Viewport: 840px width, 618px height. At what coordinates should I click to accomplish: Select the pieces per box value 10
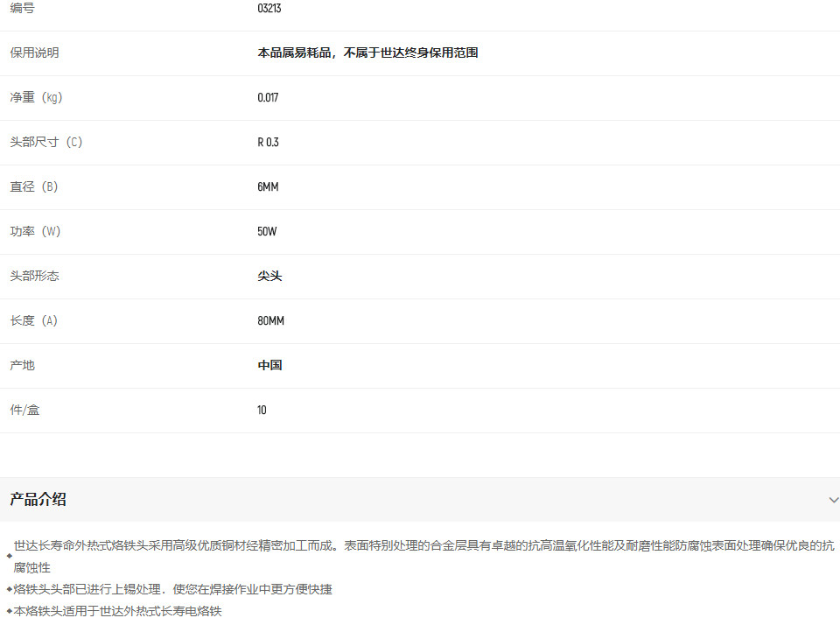point(262,410)
